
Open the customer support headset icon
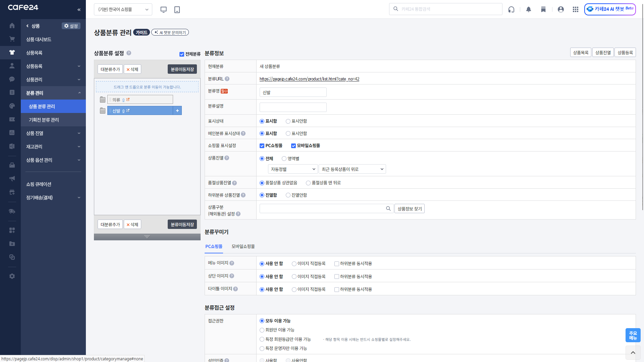pyautogui.click(x=511, y=9)
